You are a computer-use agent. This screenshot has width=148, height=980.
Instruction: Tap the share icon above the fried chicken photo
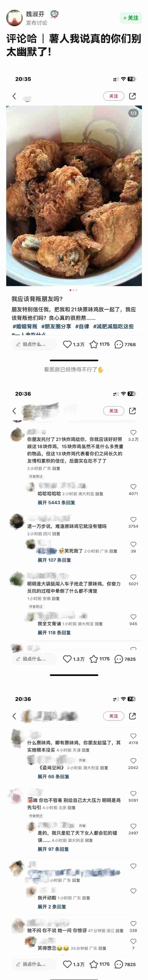tap(132, 96)
